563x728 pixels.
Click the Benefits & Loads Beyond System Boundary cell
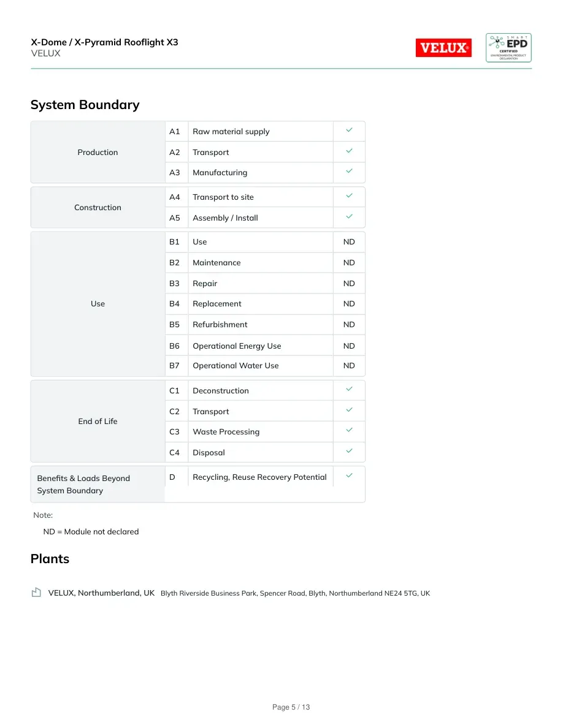pyautogui.click(x=98, y=484)
